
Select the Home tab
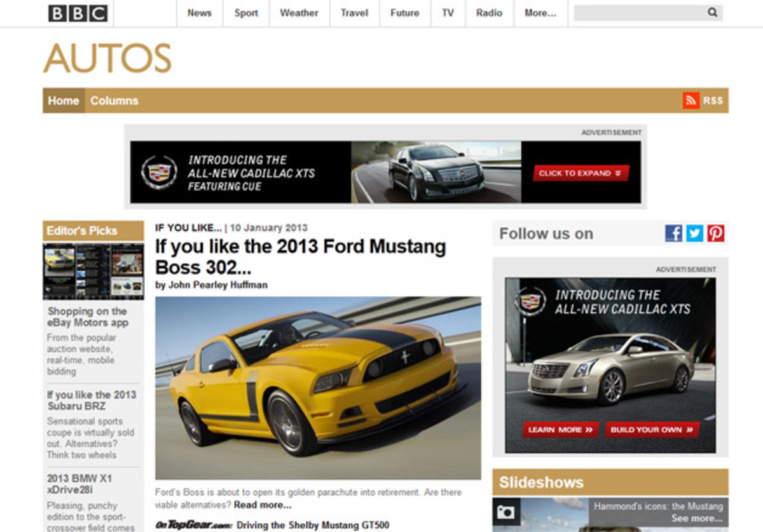coord(63,100)
